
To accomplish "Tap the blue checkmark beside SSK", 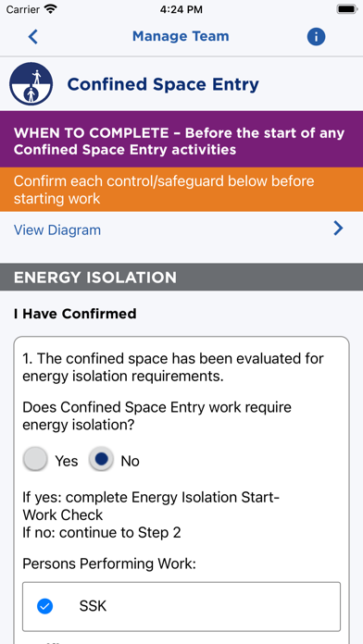I will coord(44,606).
